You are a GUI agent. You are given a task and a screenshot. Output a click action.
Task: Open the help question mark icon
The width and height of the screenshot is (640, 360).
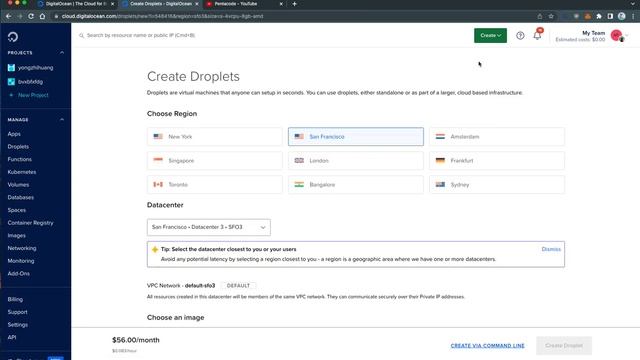520,36
